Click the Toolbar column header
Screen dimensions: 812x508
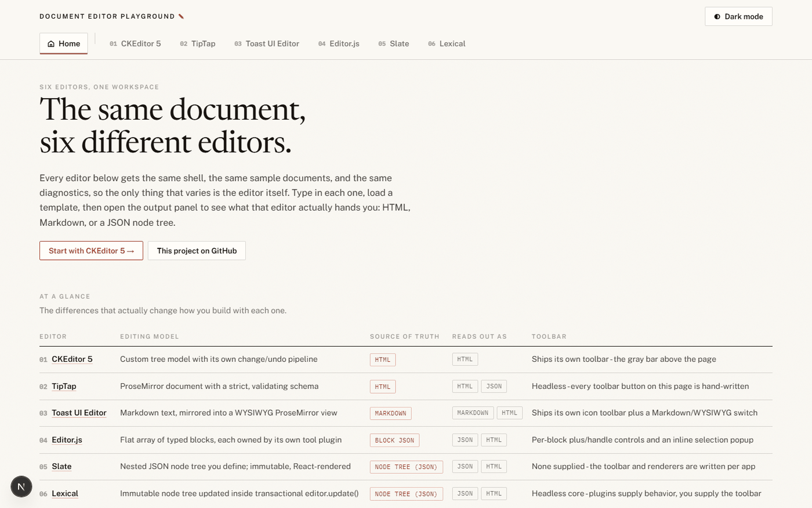click(x=549, y=337)
